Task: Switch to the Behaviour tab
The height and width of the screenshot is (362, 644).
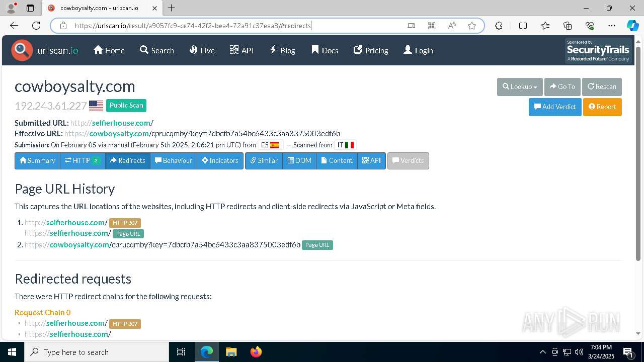Action: 174,160
